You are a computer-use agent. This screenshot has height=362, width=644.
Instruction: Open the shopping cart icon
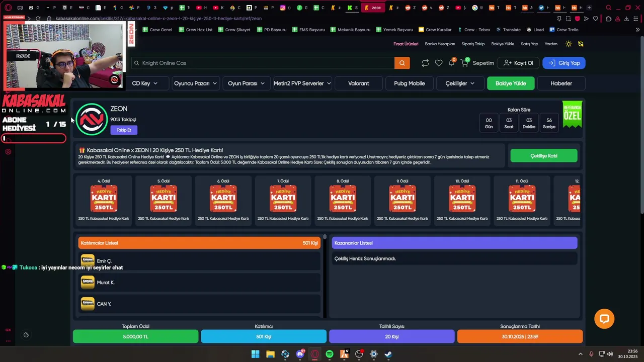464,63
